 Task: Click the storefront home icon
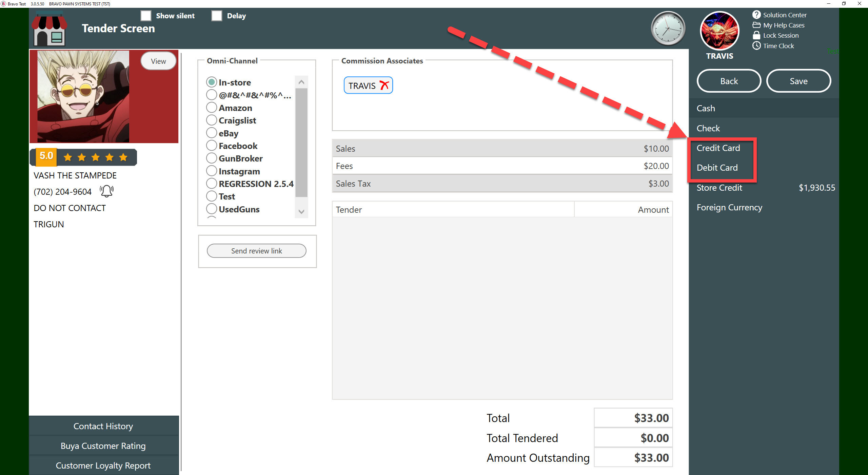49,29
